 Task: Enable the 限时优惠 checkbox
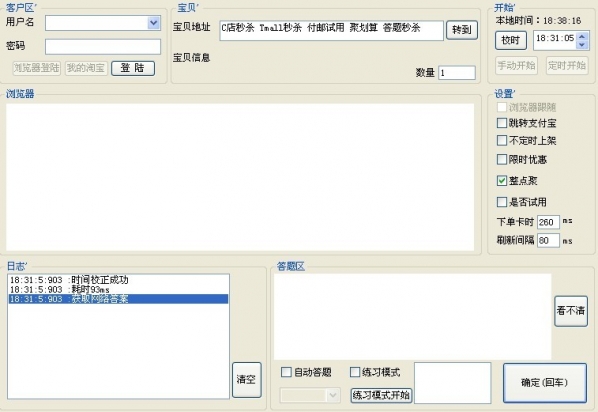pyautogui.click(x=502, y=159)
